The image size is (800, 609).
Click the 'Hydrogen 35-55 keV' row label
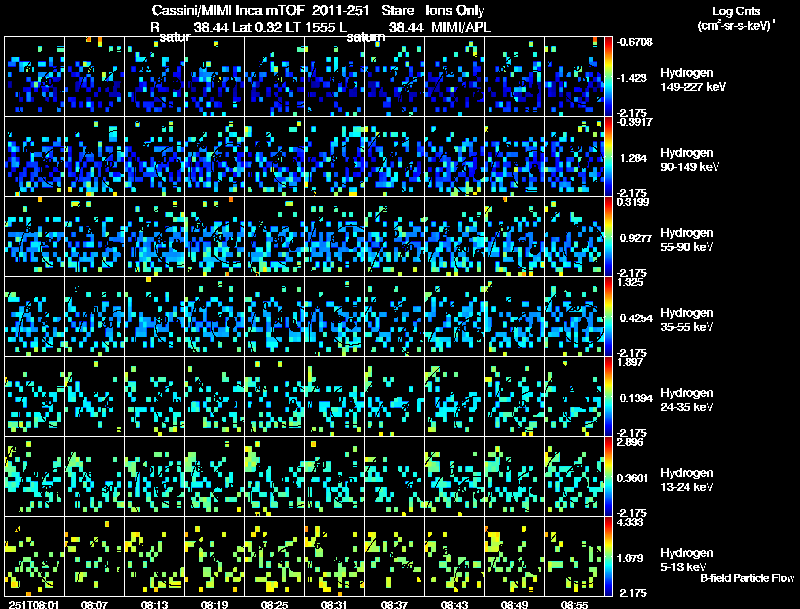pos(687,320)
